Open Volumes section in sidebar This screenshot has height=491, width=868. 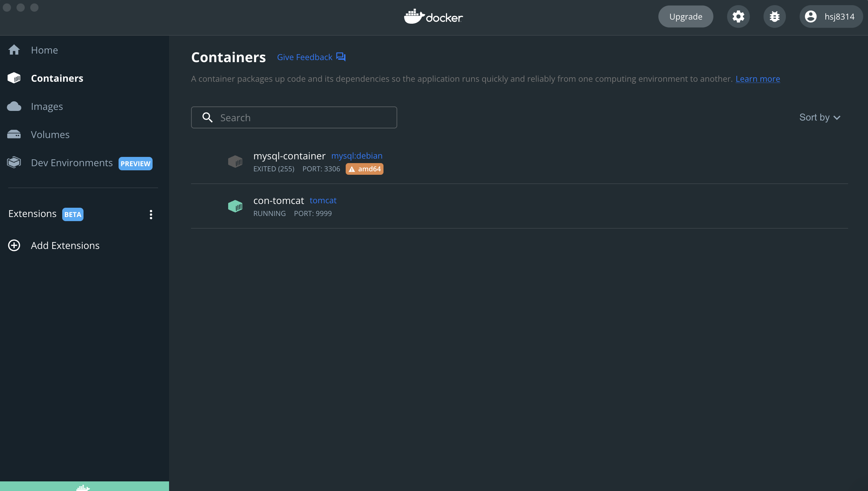click(50, 135)
